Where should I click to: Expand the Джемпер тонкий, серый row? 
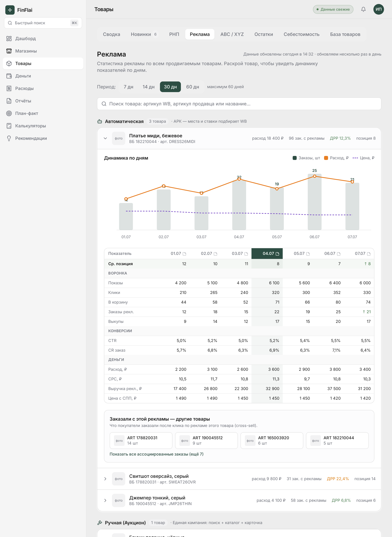[105, 500]
